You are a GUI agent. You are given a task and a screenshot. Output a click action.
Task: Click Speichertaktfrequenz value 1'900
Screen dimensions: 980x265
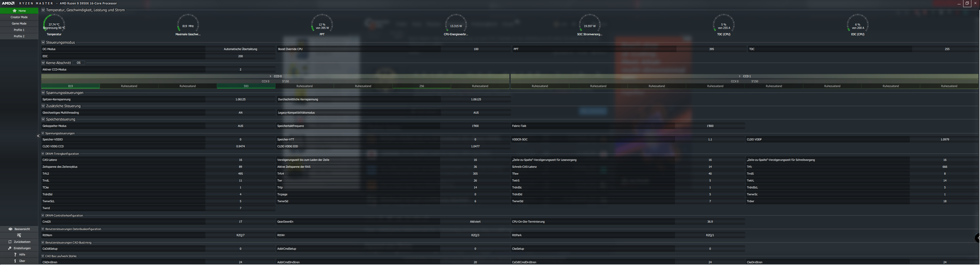click(475, 126)
